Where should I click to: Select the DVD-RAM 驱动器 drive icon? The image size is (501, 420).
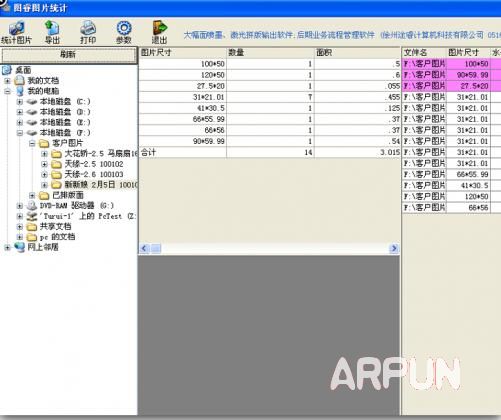[x=32, y=205]
